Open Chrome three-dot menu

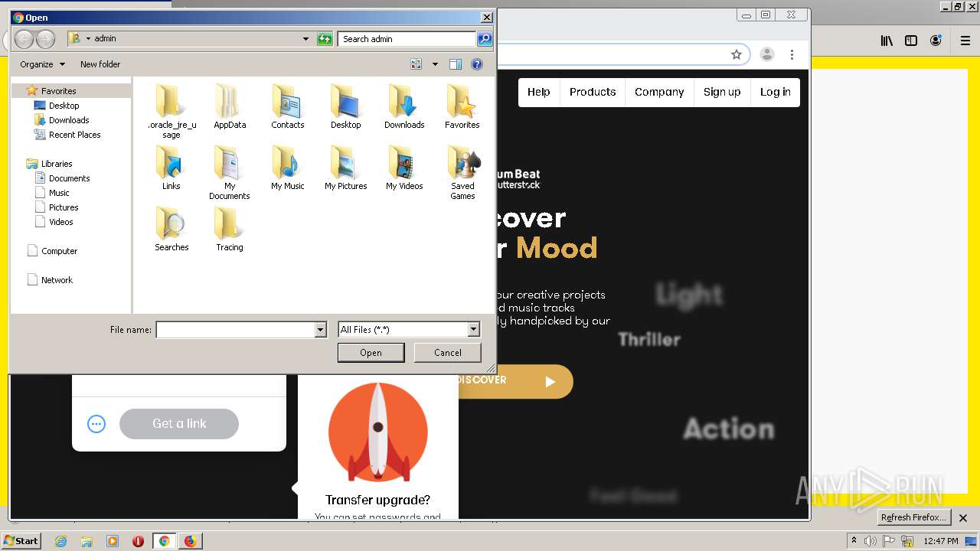792,54
